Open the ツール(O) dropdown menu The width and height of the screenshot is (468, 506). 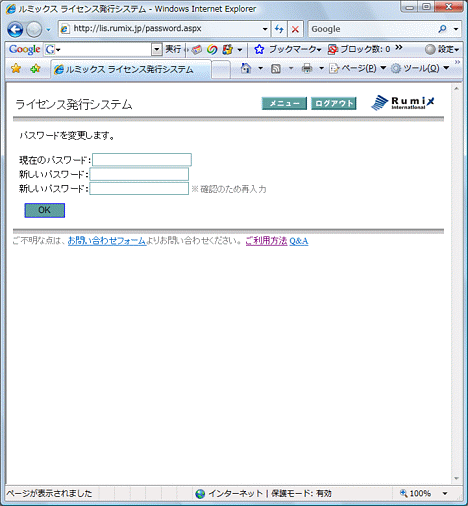click(x=420, y=68)
